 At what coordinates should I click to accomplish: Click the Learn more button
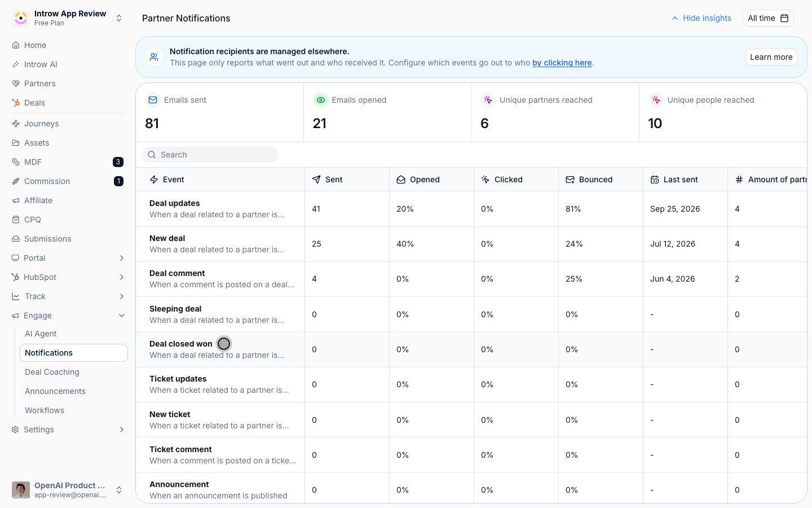click(x=771, y=57)
